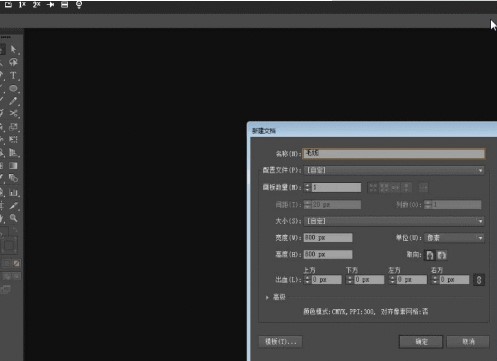This screenshot has height=361, width=497.
Task: Select the Scale tool
Action: click(13, 127)
